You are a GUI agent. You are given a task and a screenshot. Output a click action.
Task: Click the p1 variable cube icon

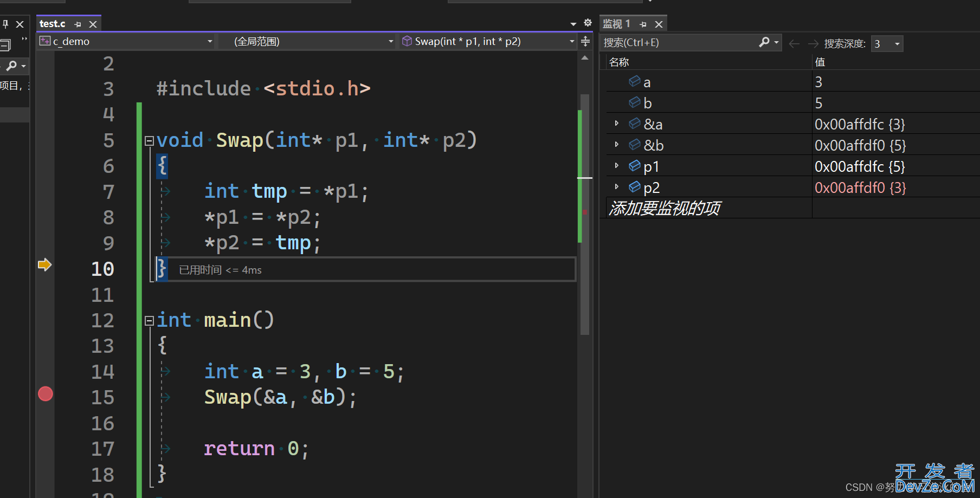[634, 166]
